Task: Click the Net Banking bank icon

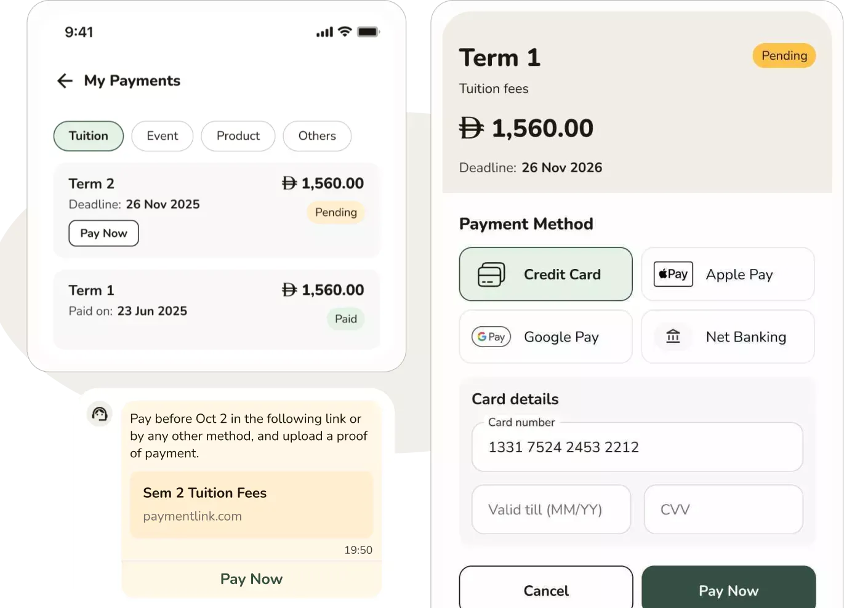Action: pos(672,337)
